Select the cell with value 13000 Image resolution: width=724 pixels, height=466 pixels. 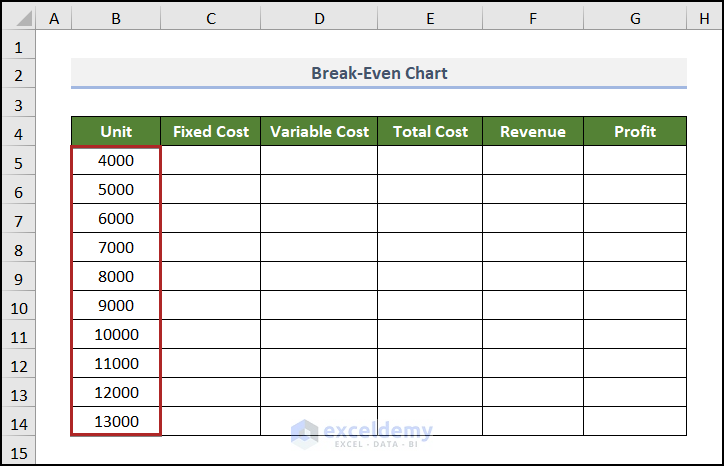tap(116, 422)
